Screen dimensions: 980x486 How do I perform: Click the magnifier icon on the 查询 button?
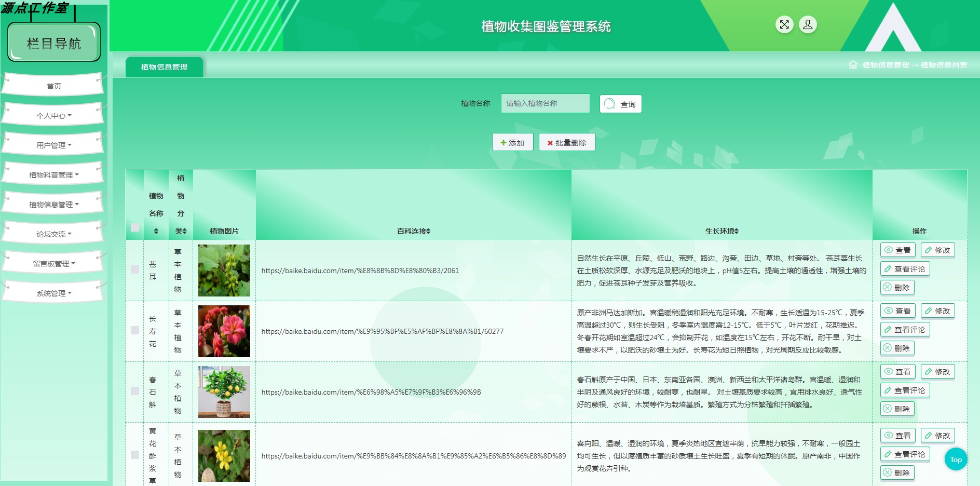pos(609,103)
